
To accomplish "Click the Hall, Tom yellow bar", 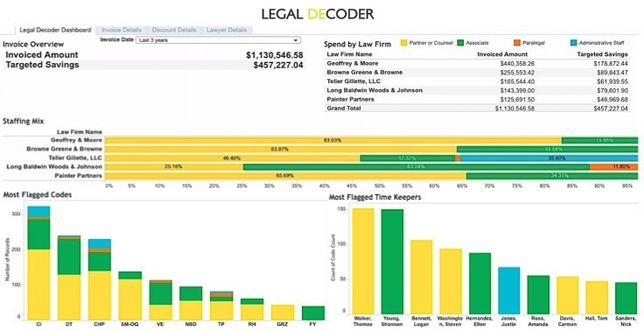I will 597,297.
